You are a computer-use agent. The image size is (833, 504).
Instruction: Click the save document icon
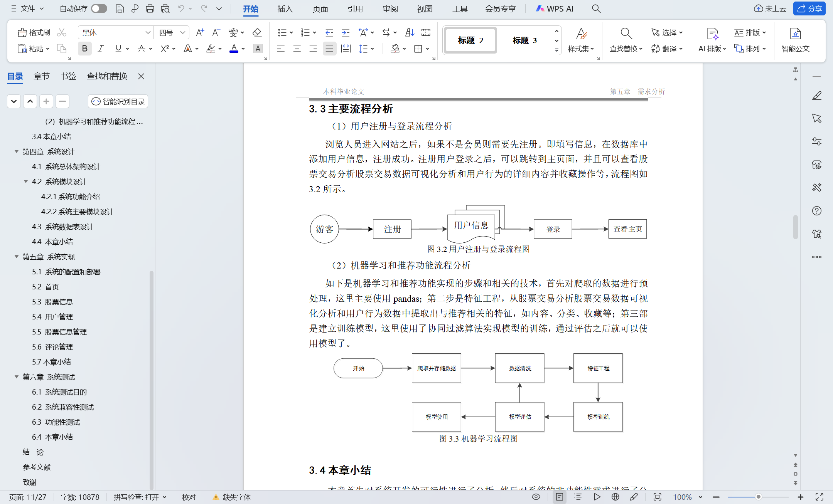pyautogui.click(x=120, y=8)
